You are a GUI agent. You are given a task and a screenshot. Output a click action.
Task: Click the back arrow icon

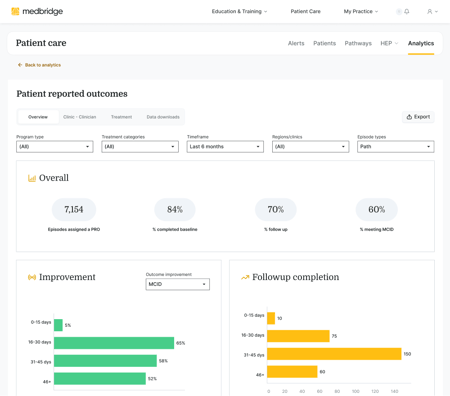coord(20,65)
